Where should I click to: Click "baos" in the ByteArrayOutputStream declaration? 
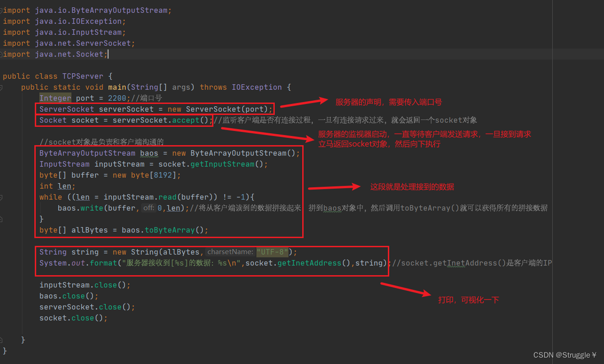pos(149,153)
